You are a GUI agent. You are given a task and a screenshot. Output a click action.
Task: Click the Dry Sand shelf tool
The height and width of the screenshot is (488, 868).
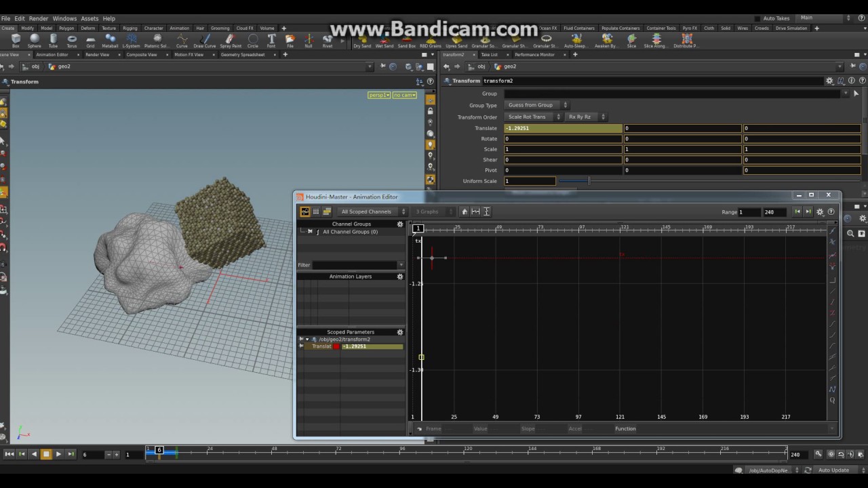[x=361, y=40]
